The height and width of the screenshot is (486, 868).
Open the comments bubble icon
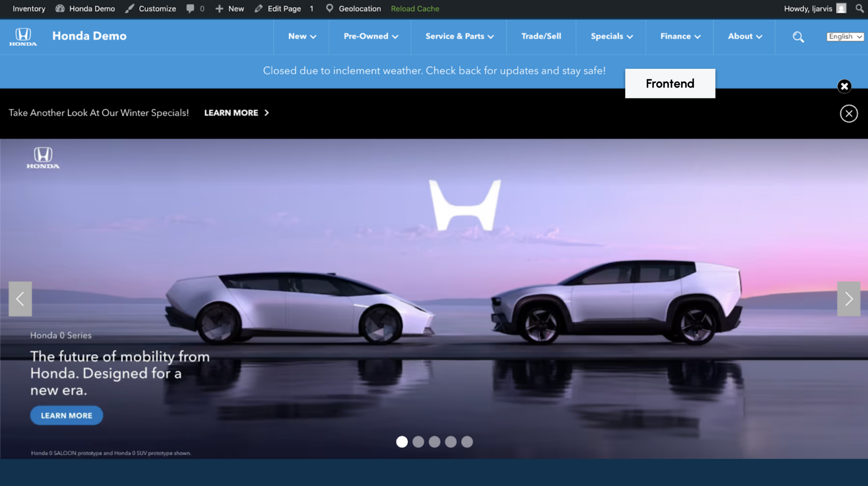190,8
